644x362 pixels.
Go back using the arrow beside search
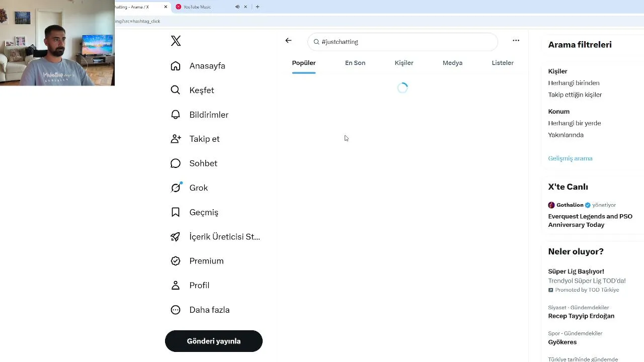(288, 41)
